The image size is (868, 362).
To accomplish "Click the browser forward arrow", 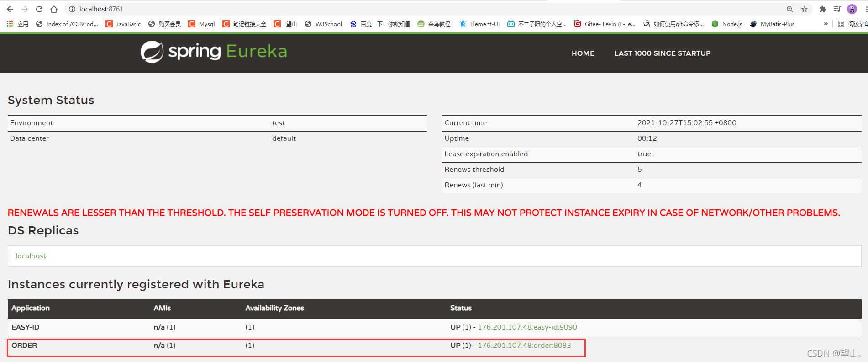I will 25,9.
